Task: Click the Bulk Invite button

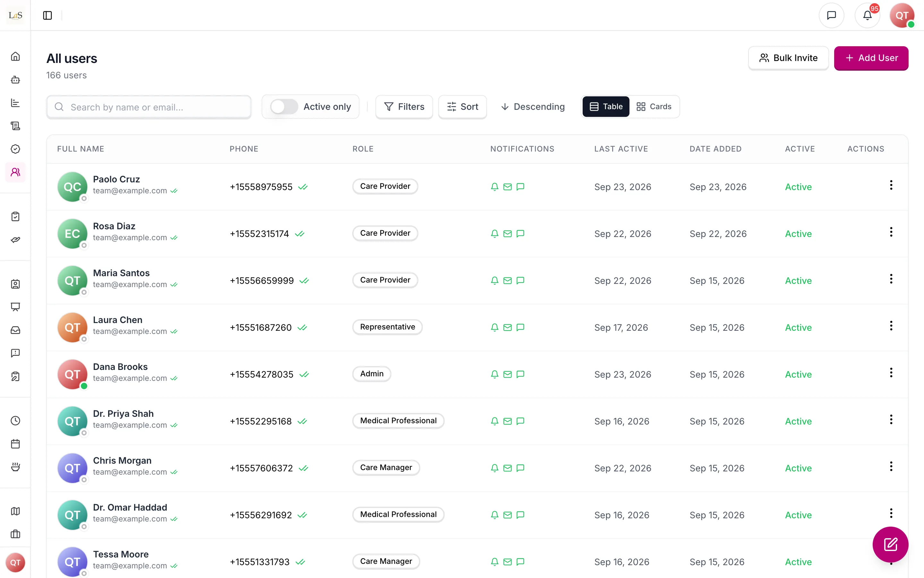Action: (789, 58)
